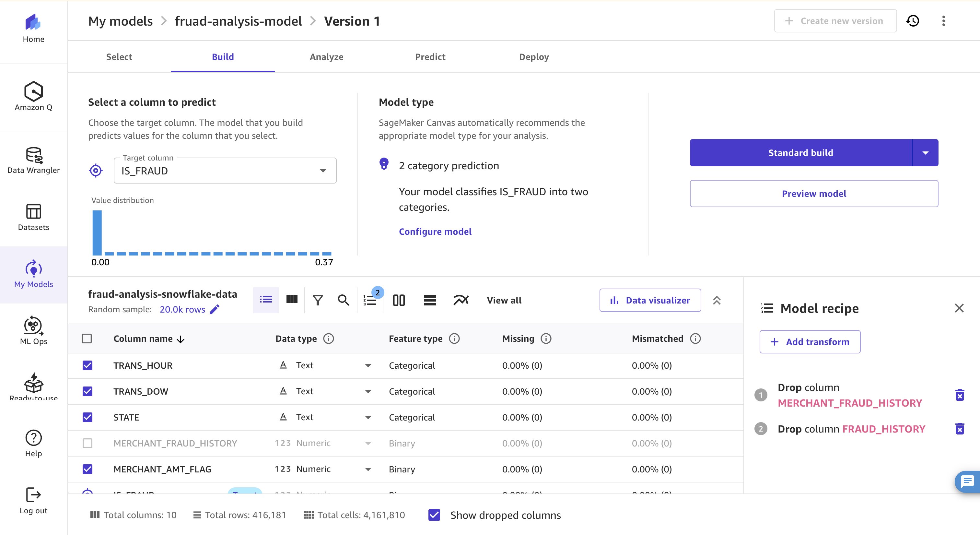Switch to the Analyze tab
980x535 pixels.
(x=326, y=57)
